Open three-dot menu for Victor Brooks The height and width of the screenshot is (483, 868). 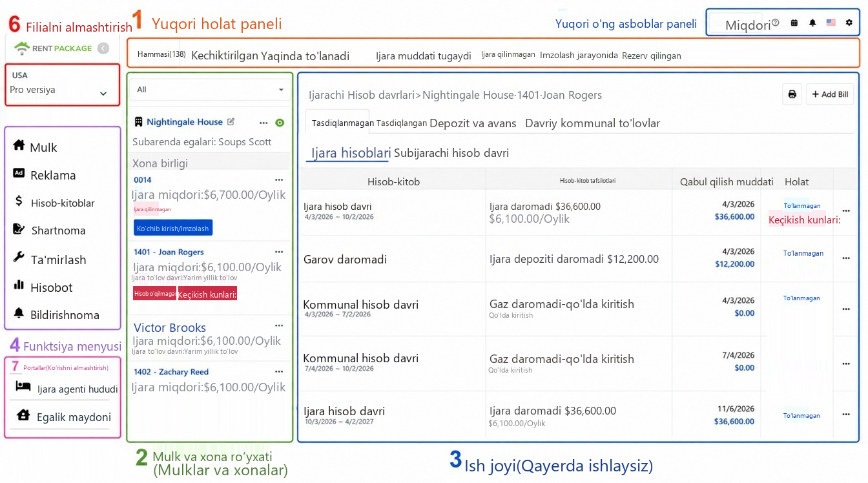pyautogui.click(x=279, y=325)
